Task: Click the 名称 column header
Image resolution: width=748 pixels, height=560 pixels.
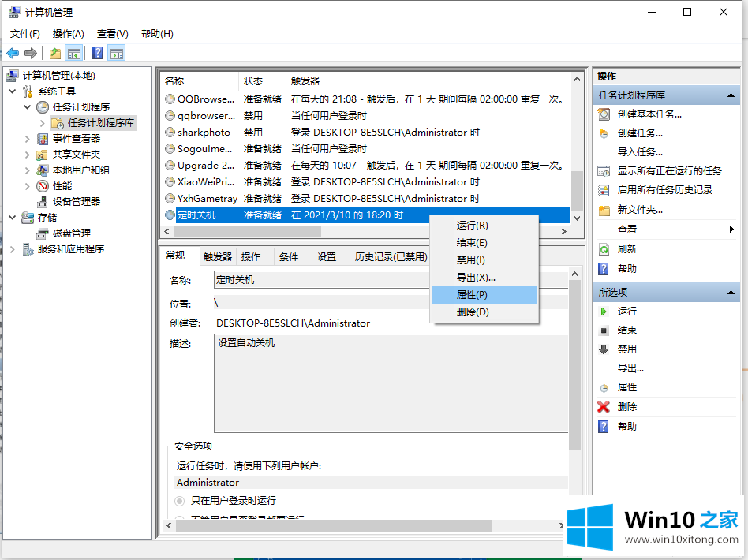Action: click(200, 81)
